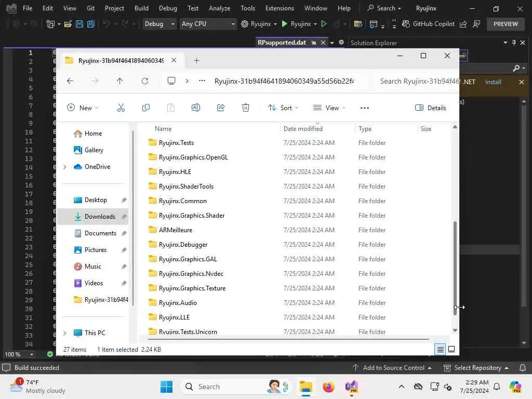The image size is (532, 399).
Task: Toggle Solution Explorer auto-hide pin
Action: [514, 43]
